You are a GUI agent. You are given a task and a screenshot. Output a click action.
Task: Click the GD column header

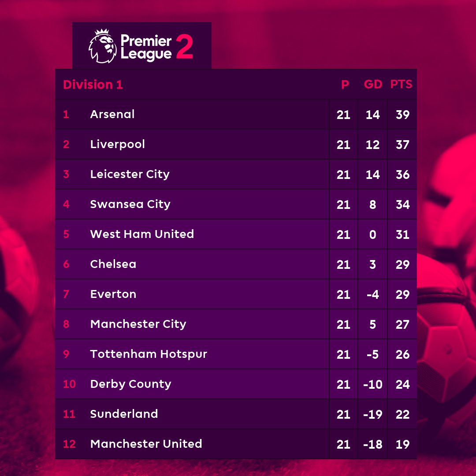coord(373,84)
